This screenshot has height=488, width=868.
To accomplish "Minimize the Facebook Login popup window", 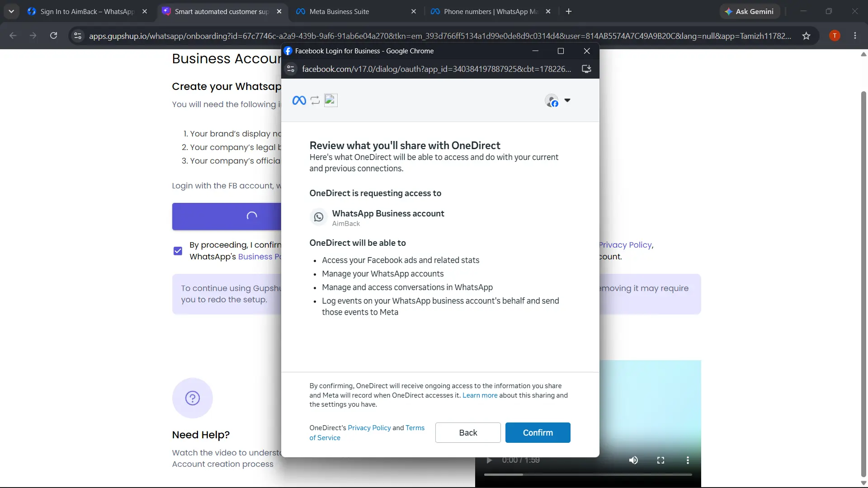I will pyautogui.click(x=535, y=51).
